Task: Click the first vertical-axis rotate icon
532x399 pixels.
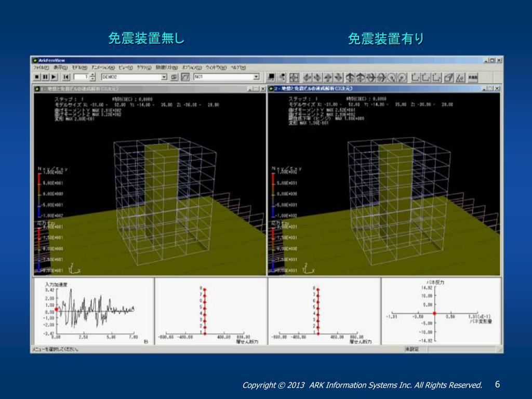Action: pyautogui.click(x=350, y=78)
